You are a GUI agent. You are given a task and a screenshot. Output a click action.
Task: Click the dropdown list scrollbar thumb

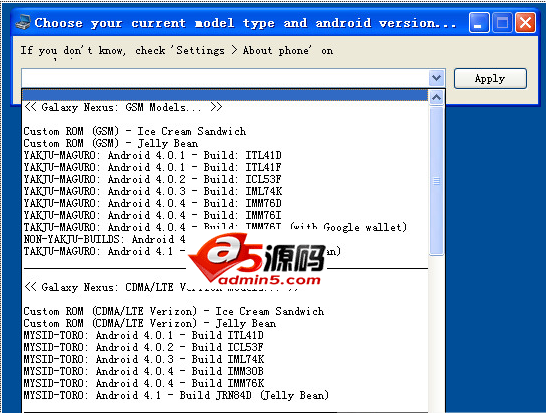coord(436,181)
